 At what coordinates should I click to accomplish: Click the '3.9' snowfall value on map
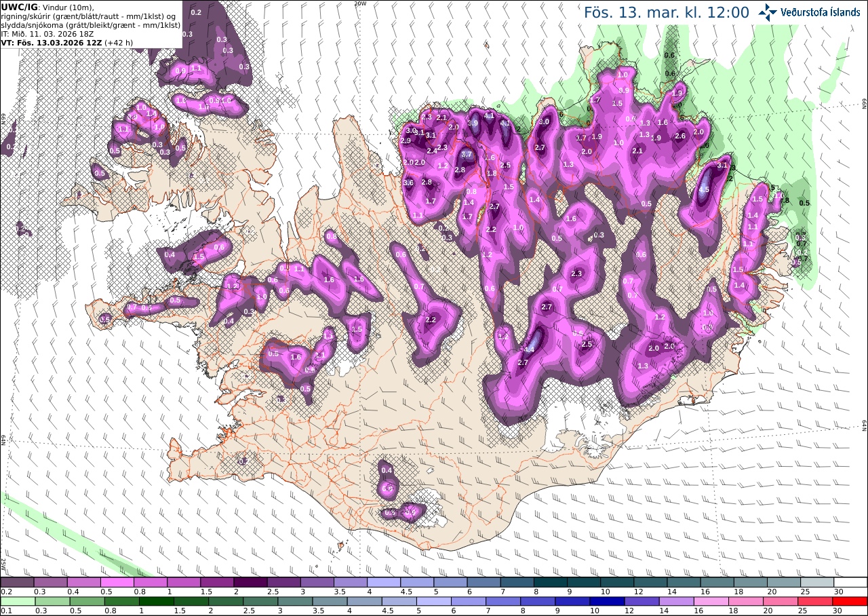coord(473,123)
